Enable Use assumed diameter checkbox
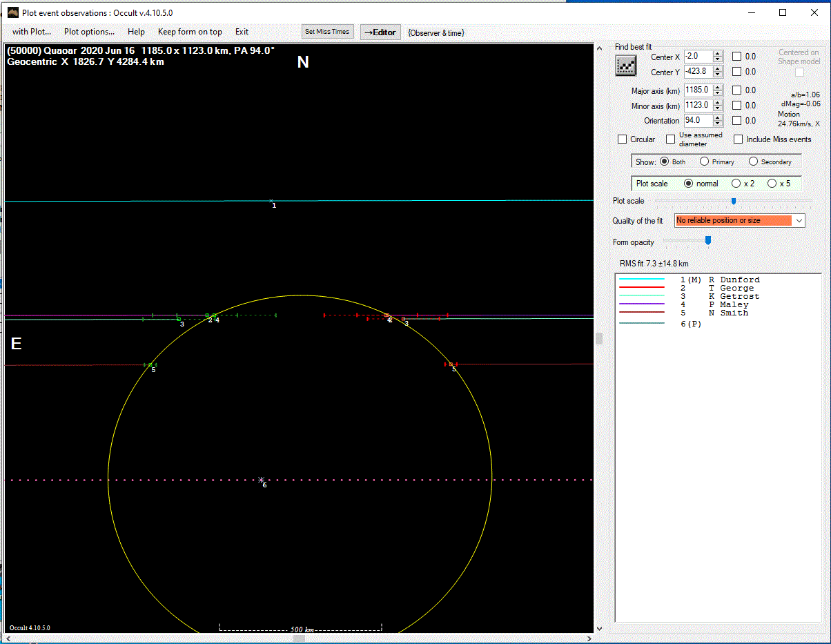Screen dimensions: 831x644 click(670, 139)
